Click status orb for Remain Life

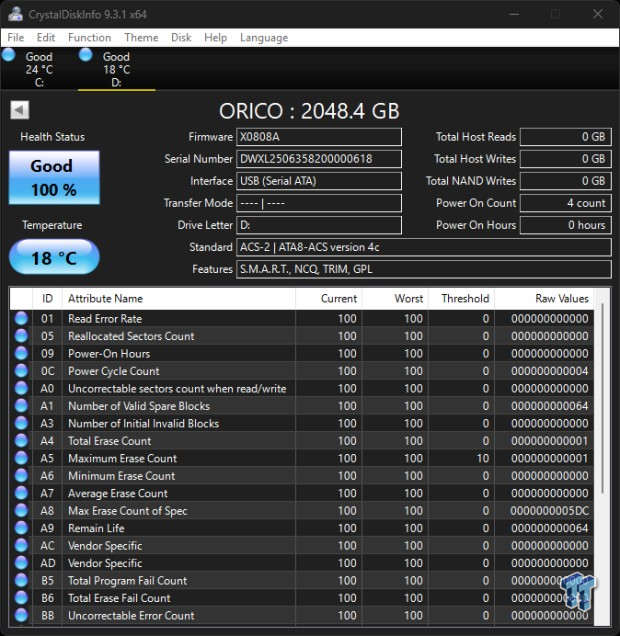21,528
